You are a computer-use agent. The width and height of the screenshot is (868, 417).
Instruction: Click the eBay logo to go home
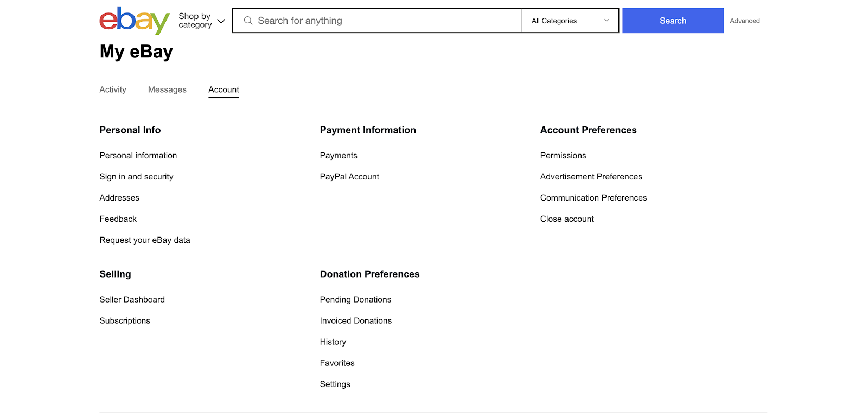[134, 21]
